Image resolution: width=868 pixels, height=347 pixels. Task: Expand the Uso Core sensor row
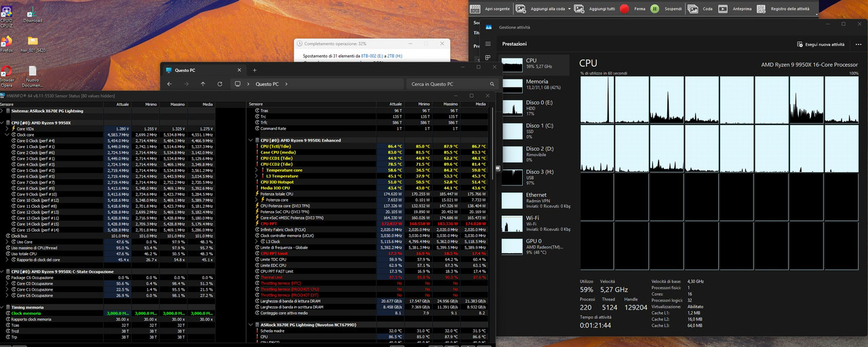pos(7,241)
